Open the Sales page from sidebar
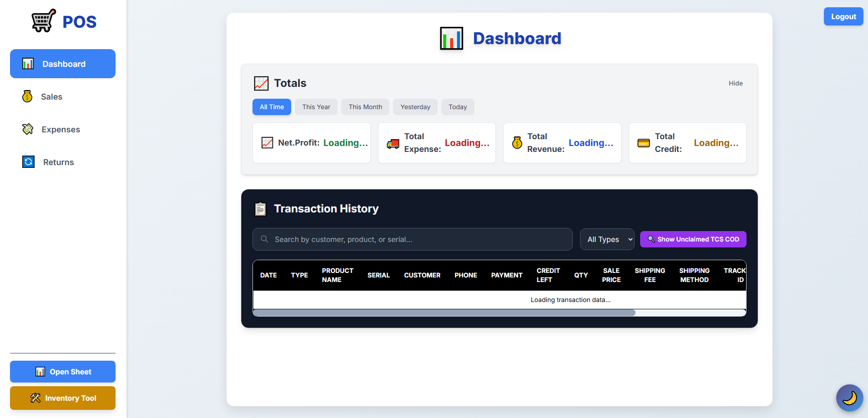This screenshot has height=418, width=868. (51, 96)
